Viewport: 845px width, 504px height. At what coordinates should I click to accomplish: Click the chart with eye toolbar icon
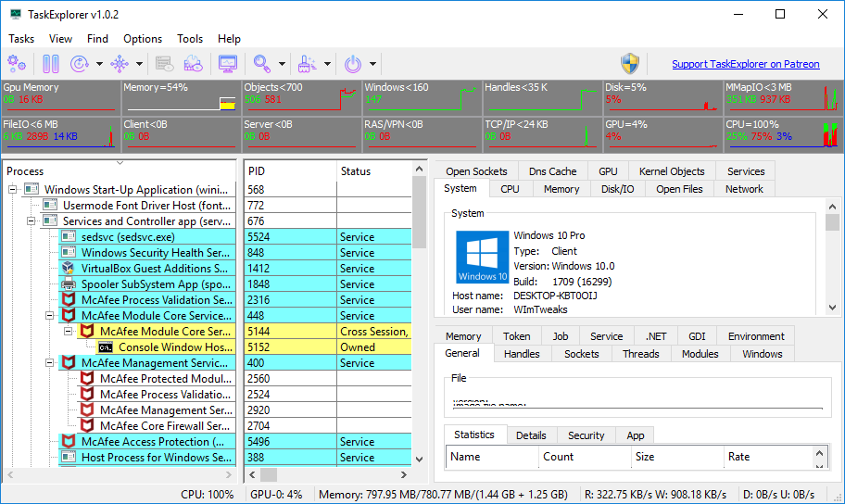pos(193,64)
